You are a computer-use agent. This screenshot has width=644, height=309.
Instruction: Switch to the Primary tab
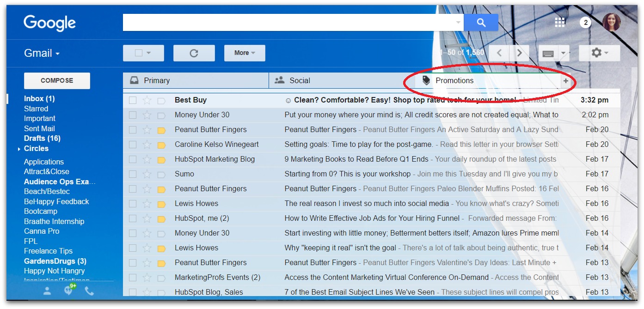(196, 80)
